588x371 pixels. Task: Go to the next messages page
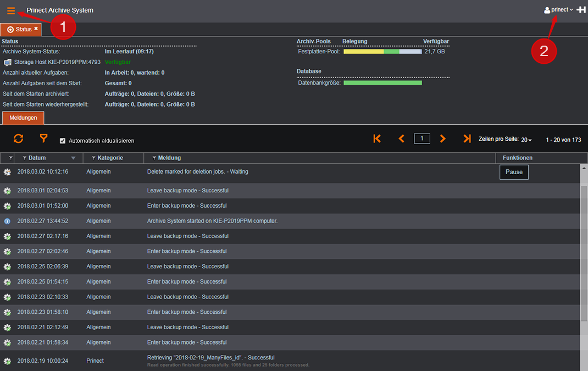(443, 139)
